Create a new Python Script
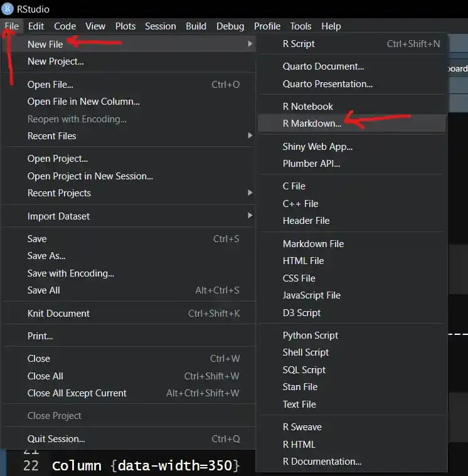 tap(353, 336)
